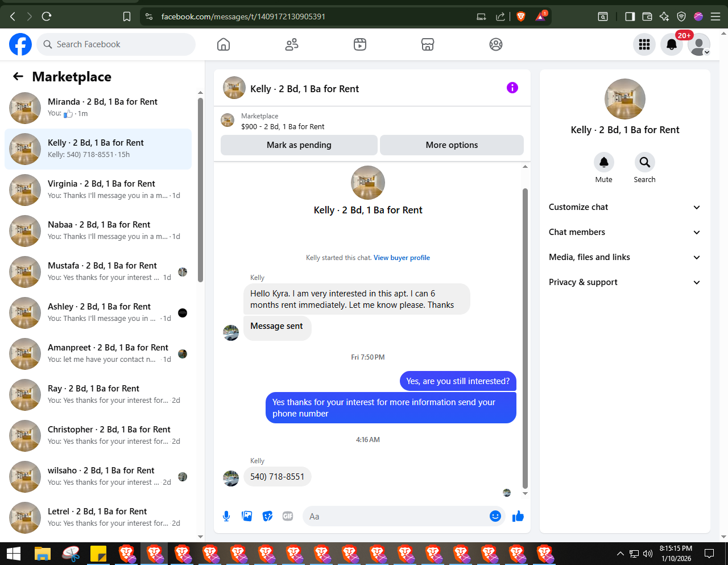This screenshot has width=728, height=565.
Task: Open the Windows Start menu
Action: (x=14, y=554)
